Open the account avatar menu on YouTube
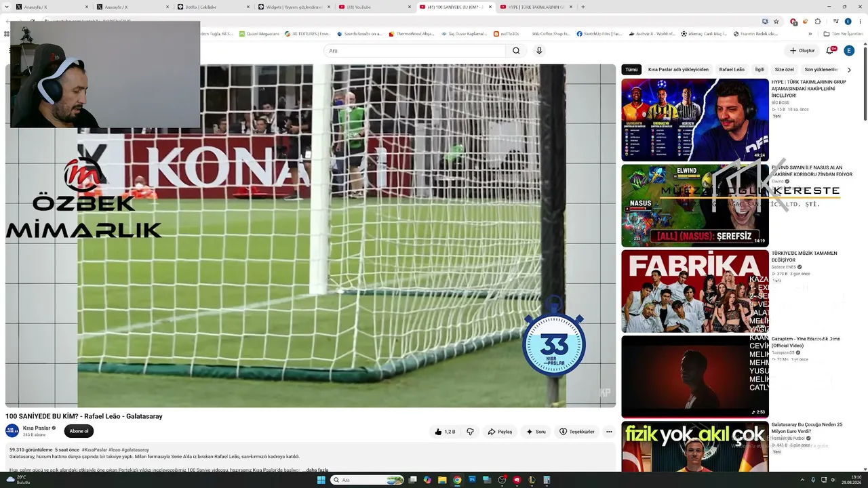 pyautogui.click(x=849, y=51)
